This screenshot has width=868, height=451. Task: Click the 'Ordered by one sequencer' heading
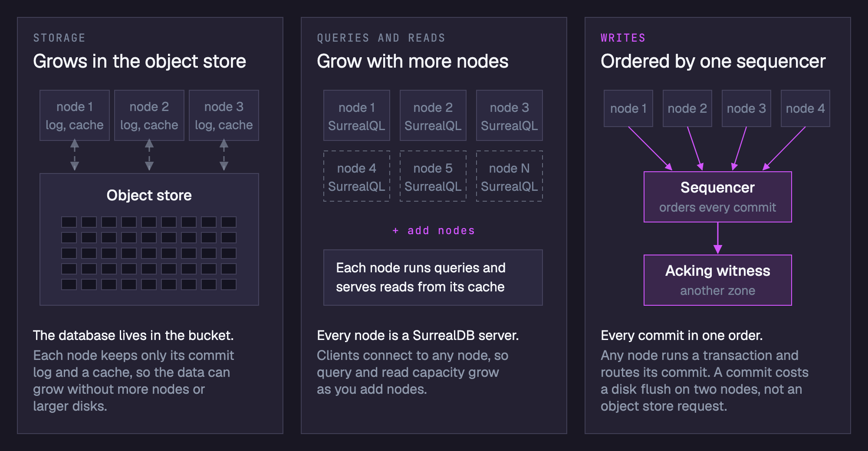pyautogui.click(x=713, y=61)
